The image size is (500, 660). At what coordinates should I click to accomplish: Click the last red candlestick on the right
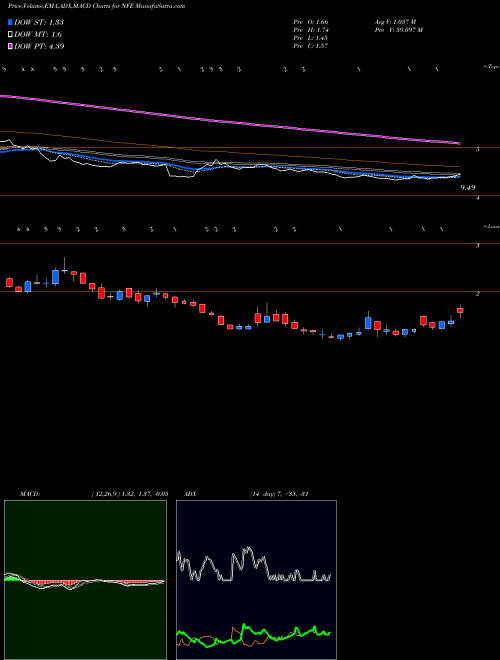point(460,310)
